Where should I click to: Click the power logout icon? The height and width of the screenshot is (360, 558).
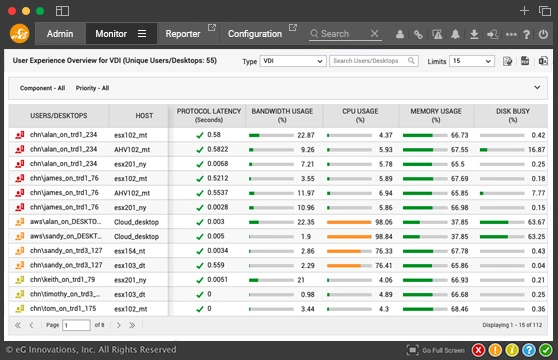pos(543,34)
